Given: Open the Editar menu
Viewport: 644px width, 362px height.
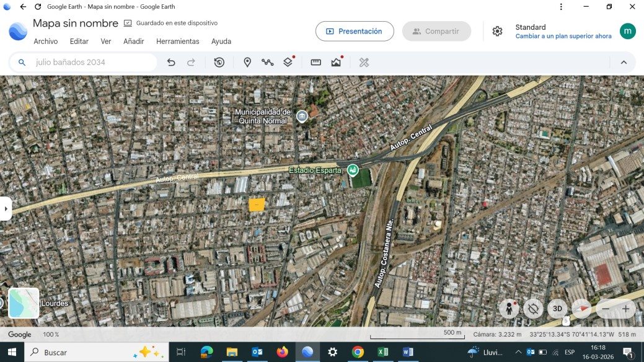Looking at the screenshot, I should click(79, 42).
